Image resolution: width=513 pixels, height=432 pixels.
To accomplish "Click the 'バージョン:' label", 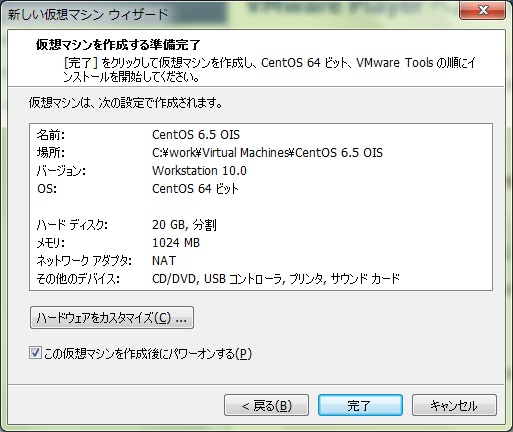I will [61, 171].
